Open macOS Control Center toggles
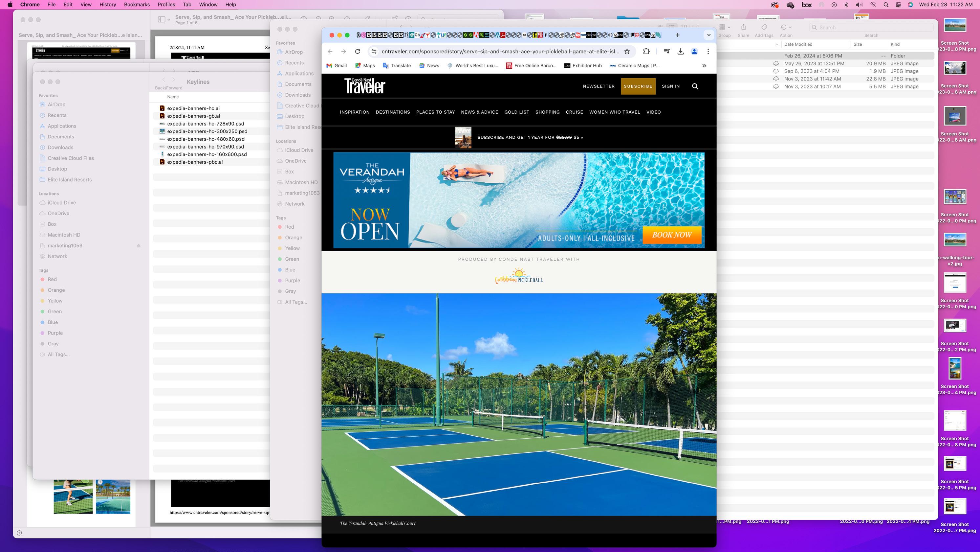This screenshot has height=552, width=980. click(898, 5)
